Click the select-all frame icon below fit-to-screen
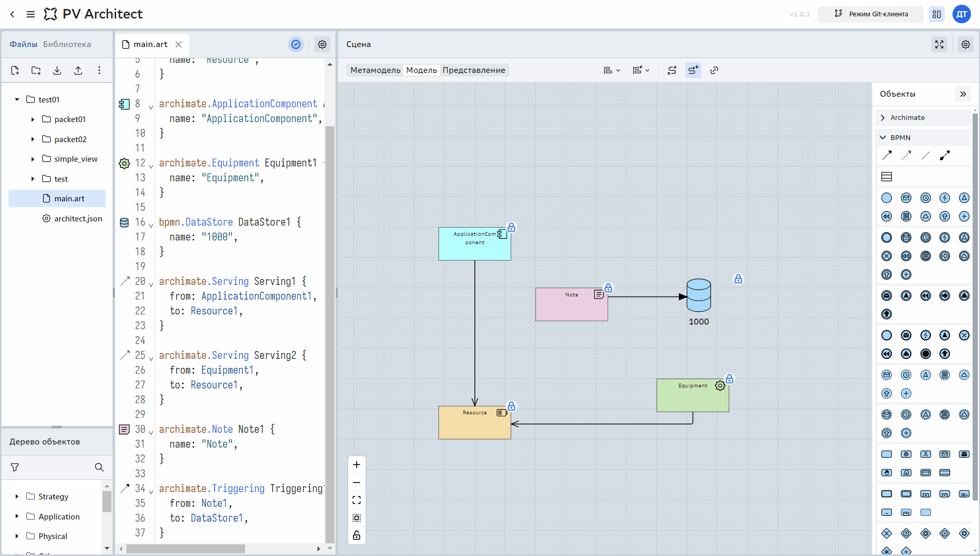 [357, 518]
